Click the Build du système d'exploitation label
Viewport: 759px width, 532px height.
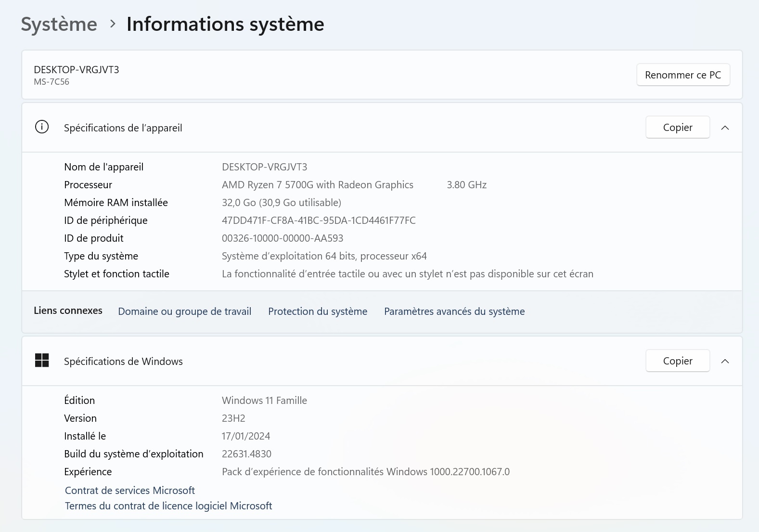(134, 454)
